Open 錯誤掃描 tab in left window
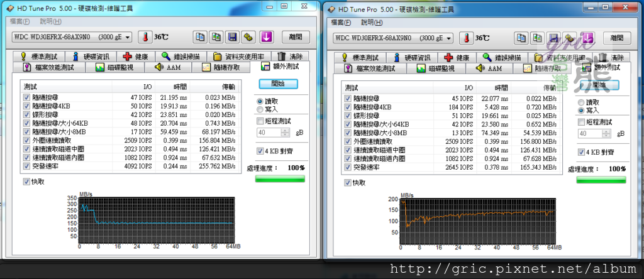 pyautogui.click(x=180, y=57)
